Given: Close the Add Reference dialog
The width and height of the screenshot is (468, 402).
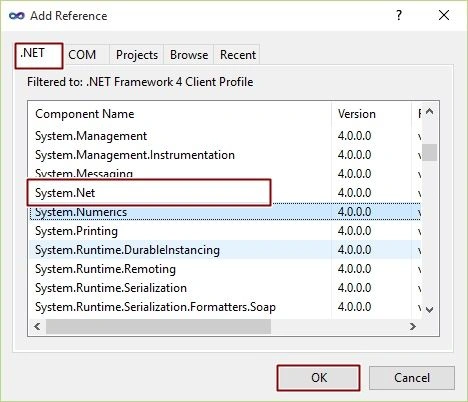Looking at the screenshot, I should point(444,15).
